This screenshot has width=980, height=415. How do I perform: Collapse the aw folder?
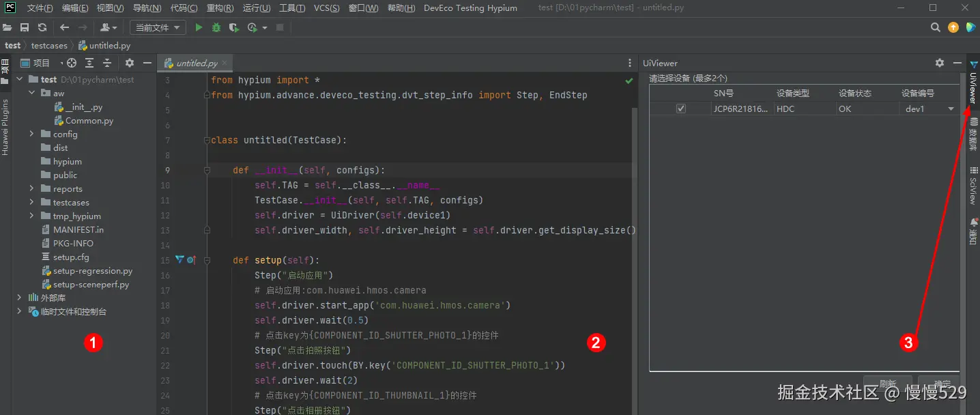click(x=32, y=93)
